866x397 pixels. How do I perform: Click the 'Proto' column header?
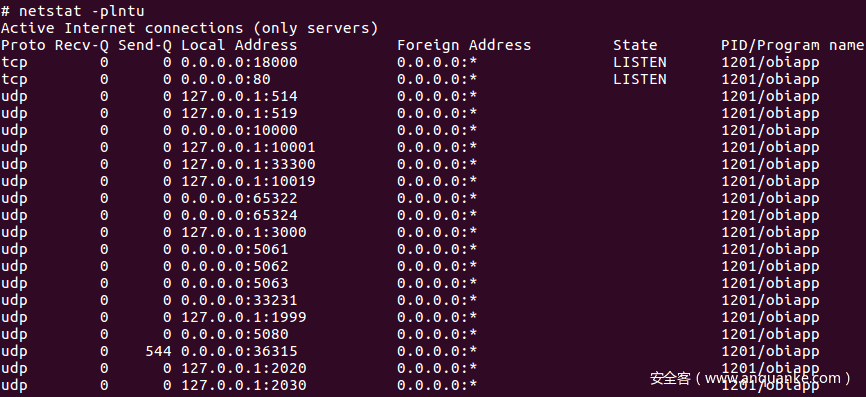tap(23, 45)
